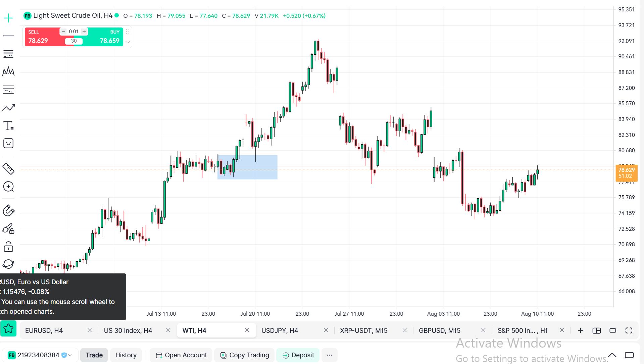Switch to the USDJPY, H4 tab
The height and width of the screenshot is (364, 644).
tap(280, 330)
